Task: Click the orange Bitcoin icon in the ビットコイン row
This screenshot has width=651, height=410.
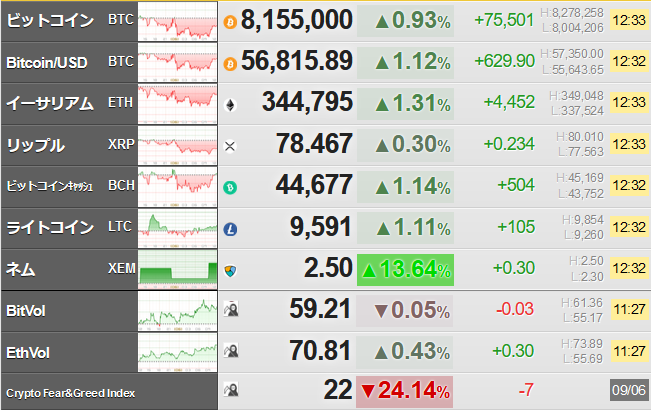Action: [x=230, y=22]
